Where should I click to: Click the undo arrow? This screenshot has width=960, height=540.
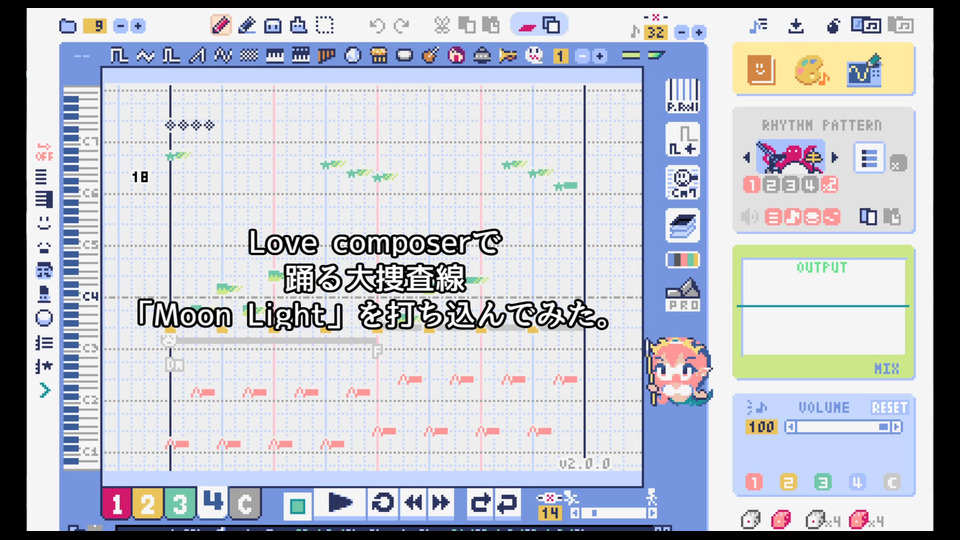[377, 26]
